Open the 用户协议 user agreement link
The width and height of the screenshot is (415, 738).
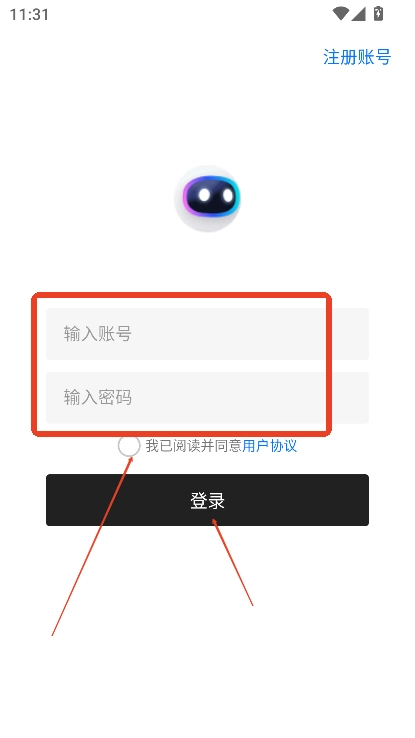(x=270, y=446)
